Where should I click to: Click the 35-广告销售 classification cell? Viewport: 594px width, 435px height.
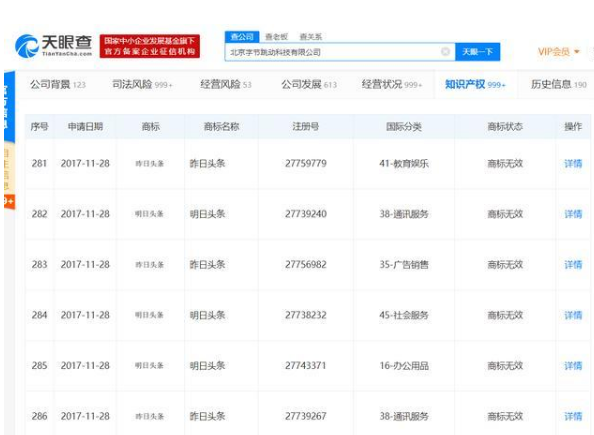(x=404, y=264)
